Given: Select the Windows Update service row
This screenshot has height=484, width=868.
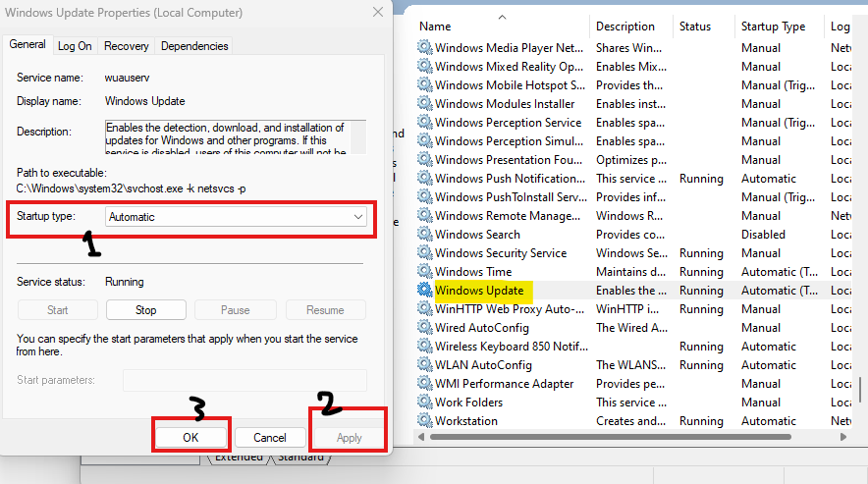Looking at the screenshot, I should tap(636, 291).
